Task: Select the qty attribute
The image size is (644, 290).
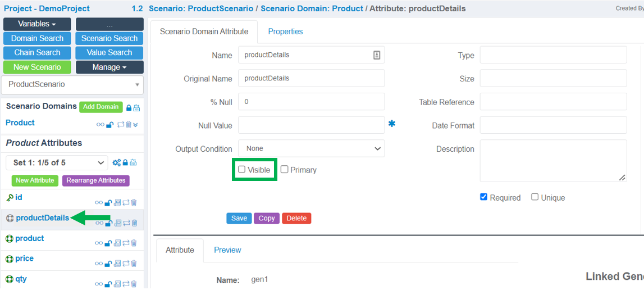Action: click(x=21, y=279)
